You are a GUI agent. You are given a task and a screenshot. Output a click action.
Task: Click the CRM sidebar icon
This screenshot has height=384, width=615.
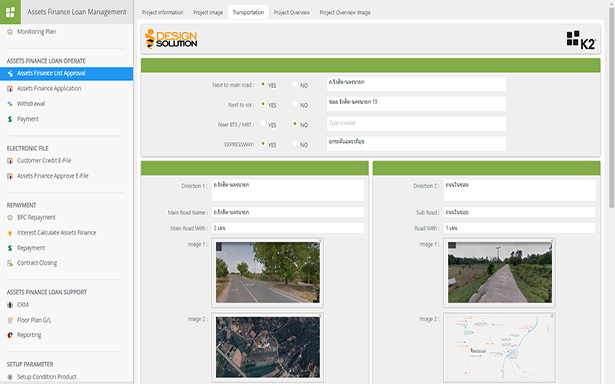pyautogui.click(x=10, y=305)
